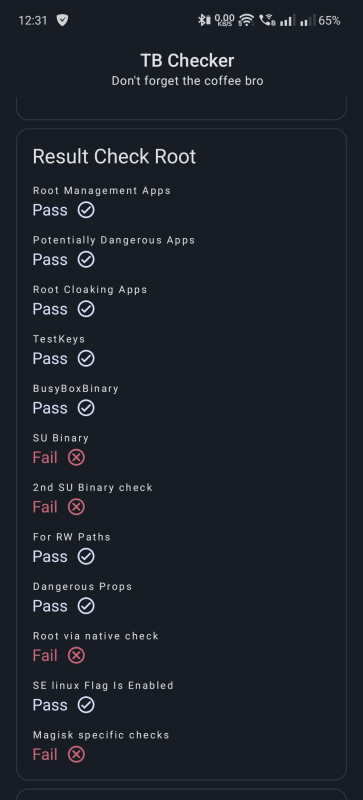Tap the Dangerous Props pass checkmark icon
Screen dimensions: 363x800
tap(86, 606)
